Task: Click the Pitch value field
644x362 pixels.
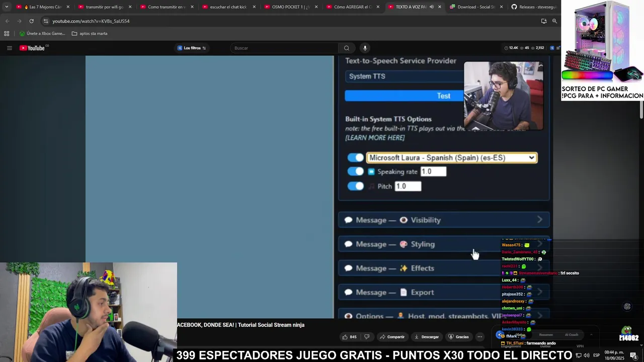Action: 408,186
